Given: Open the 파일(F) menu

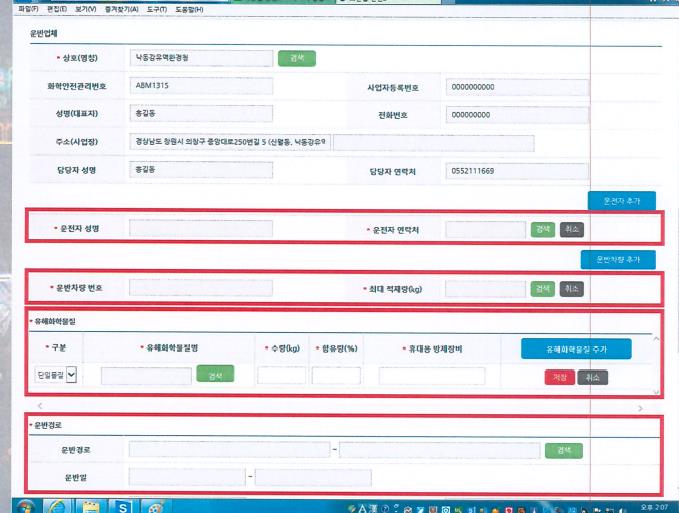Looking at the screenshot, I should pyautogui.click(x=28, y=9).
